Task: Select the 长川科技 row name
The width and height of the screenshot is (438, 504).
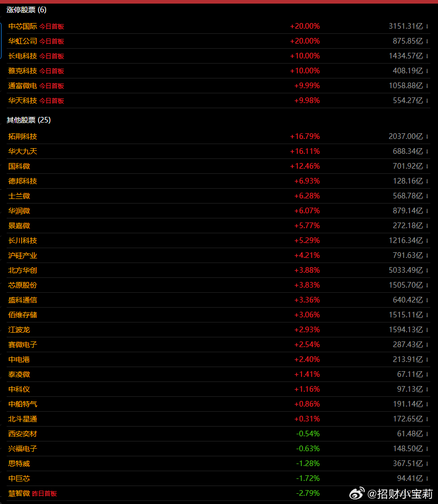Action: (x=23, y=241)
